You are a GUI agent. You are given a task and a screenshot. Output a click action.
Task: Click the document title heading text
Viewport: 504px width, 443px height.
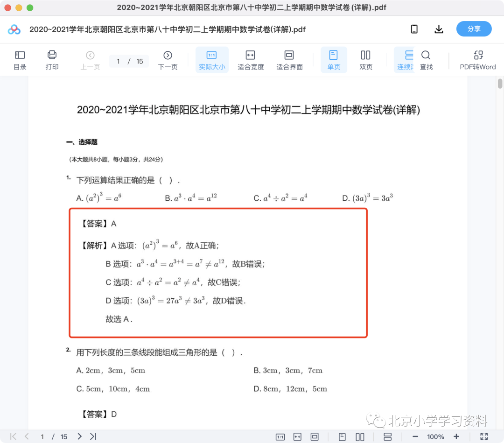tap(248, 110)
